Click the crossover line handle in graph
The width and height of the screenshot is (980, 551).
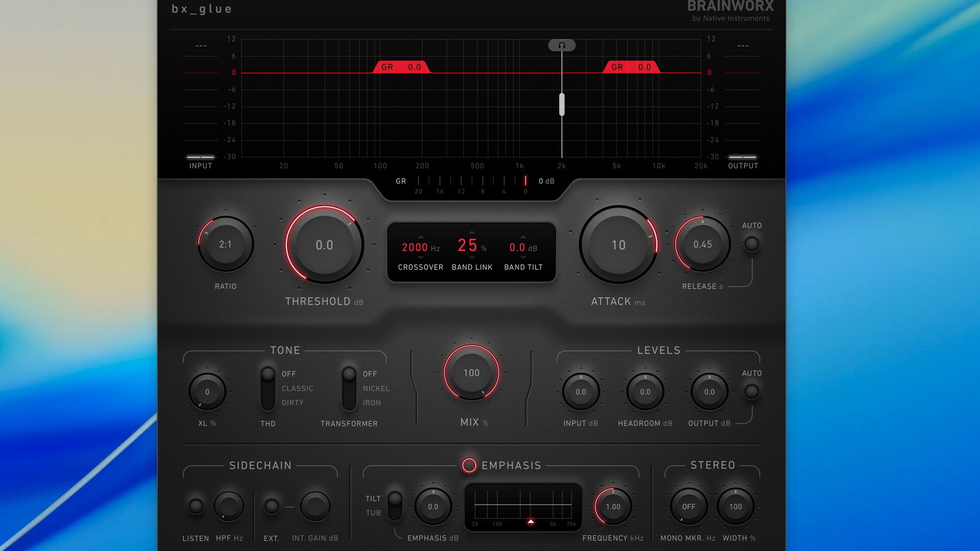pos(561,105)
